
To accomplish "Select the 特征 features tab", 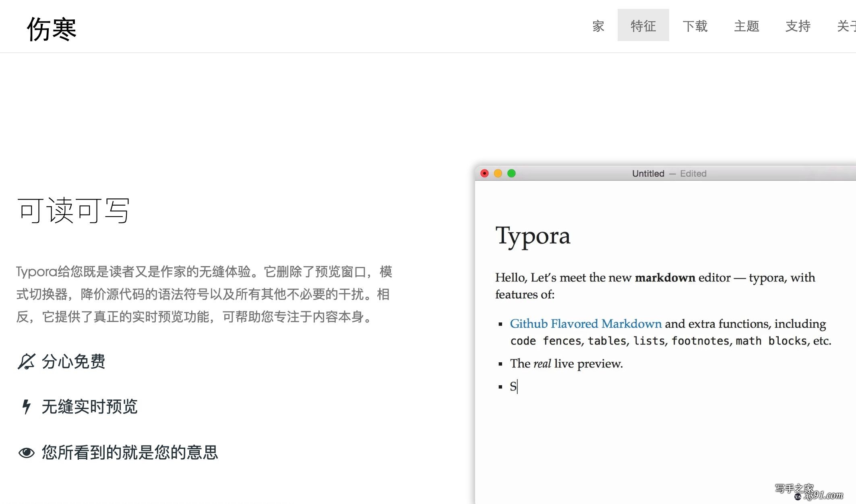I will coord(643,25).
